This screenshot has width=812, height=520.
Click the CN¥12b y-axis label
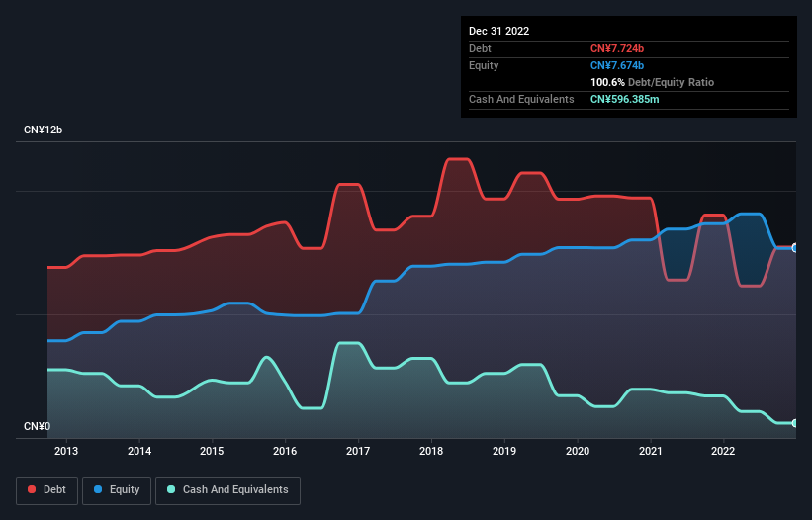tap(43, 130)
